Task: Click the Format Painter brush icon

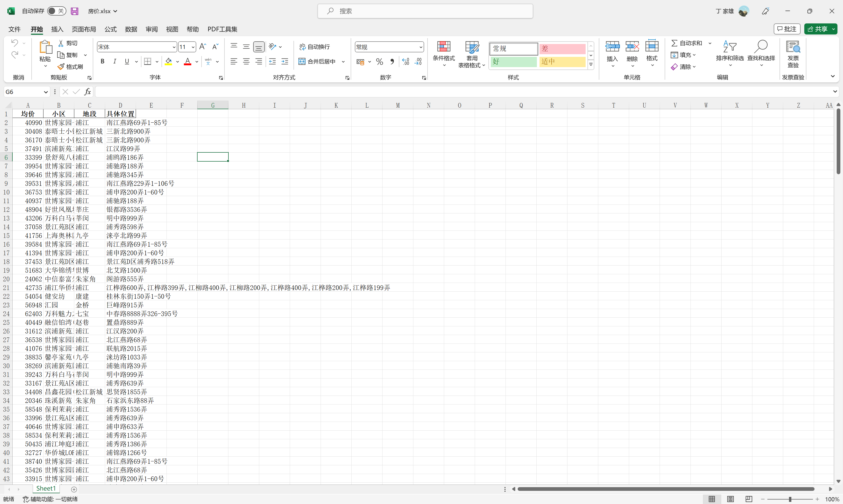Action: 61,67
